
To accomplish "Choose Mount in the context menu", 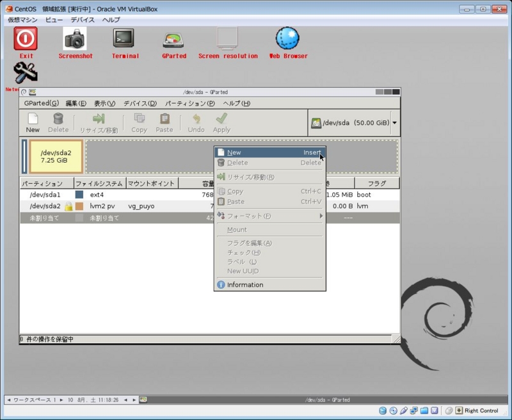I will tap(269, 230).
